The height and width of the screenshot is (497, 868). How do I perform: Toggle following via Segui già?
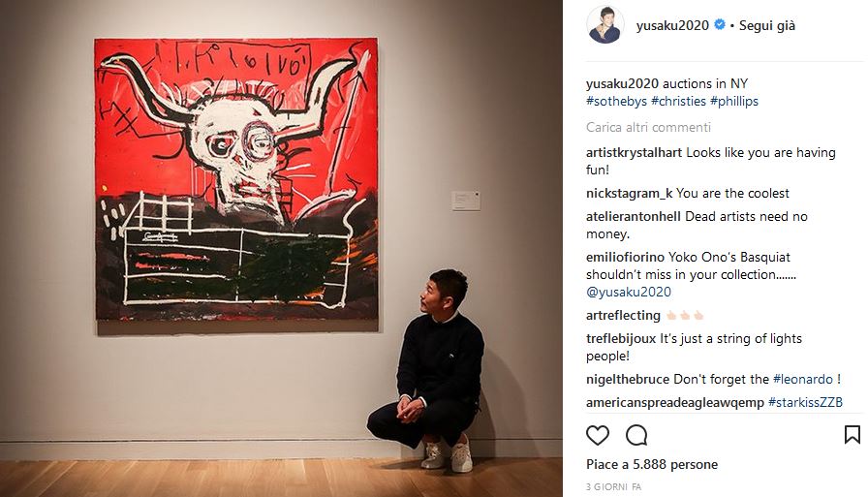(x=766, y=25)
